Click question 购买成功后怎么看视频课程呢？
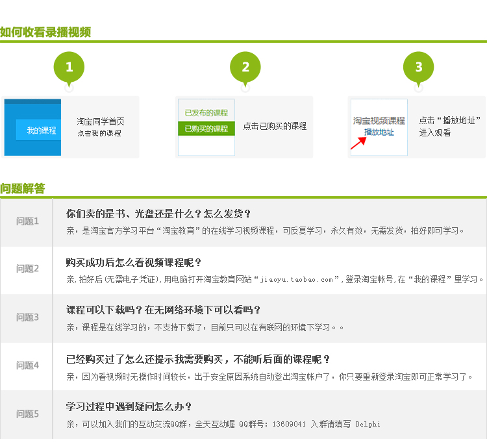The image size is (487, 448). (x=134, y=262)
